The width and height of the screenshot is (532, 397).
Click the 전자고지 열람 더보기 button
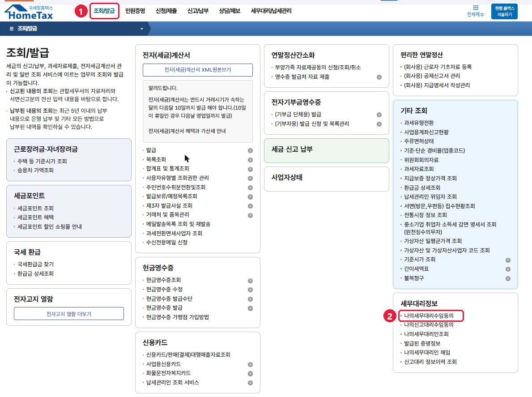pyautogui.click(x=69, y=314)
